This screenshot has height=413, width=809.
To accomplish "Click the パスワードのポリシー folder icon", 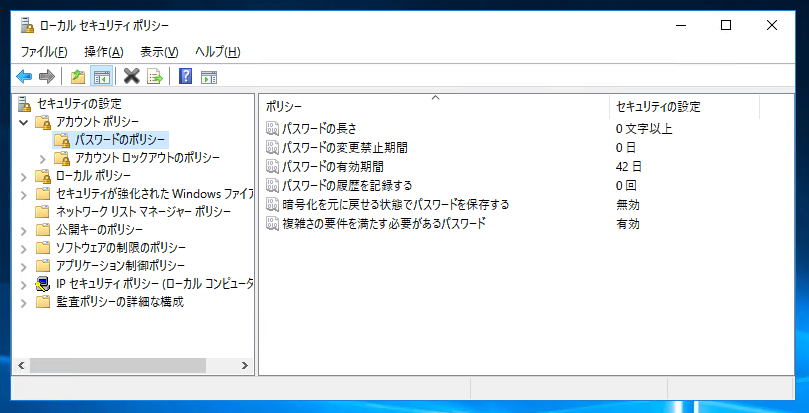I will click(x=61, y=140).
